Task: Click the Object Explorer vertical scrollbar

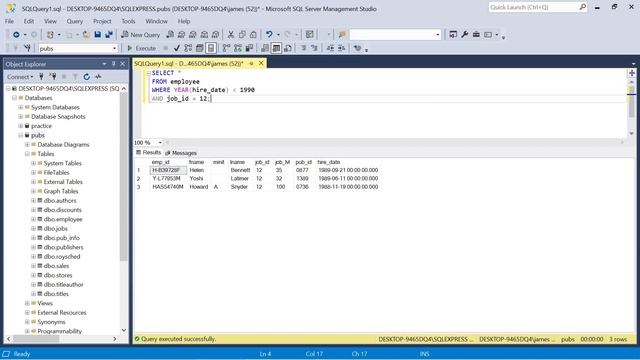Action: click(124, 177)
